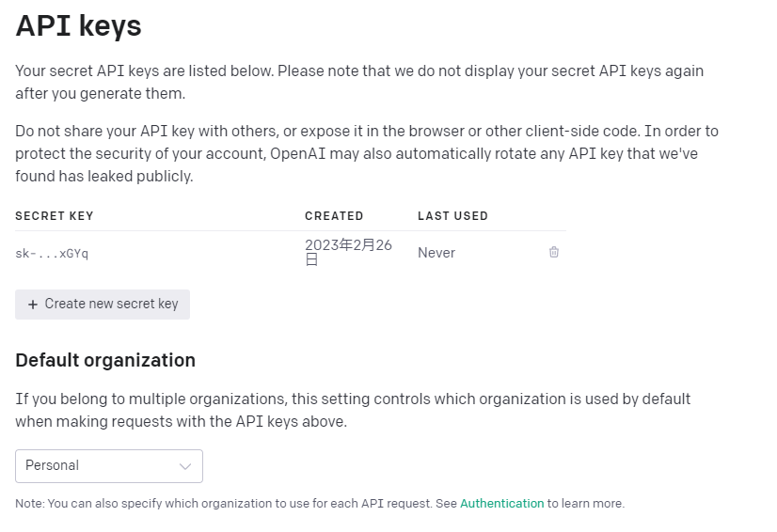Click the Default organization heading
The width and height of the screenshot is (777, 532).
point(105,360)
